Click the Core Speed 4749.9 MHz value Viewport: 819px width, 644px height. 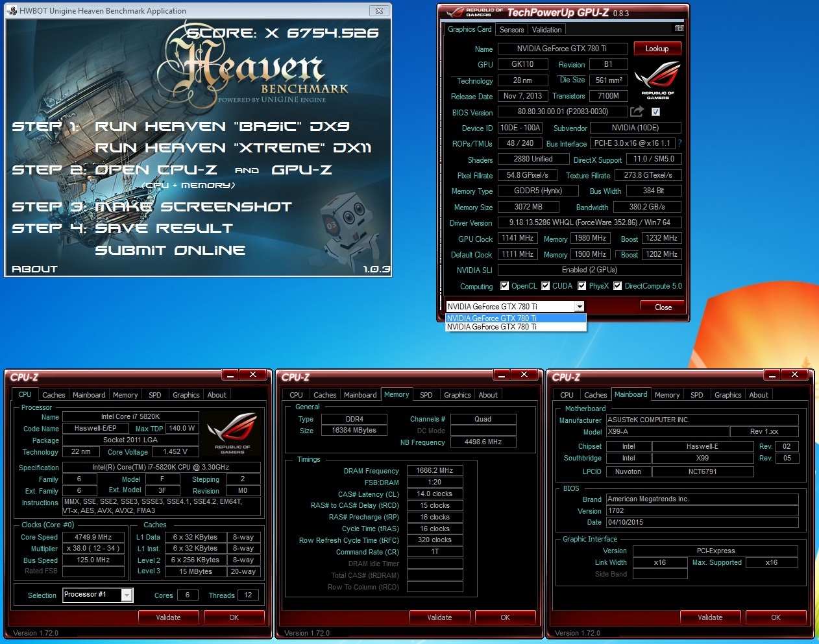pos(93,537)
